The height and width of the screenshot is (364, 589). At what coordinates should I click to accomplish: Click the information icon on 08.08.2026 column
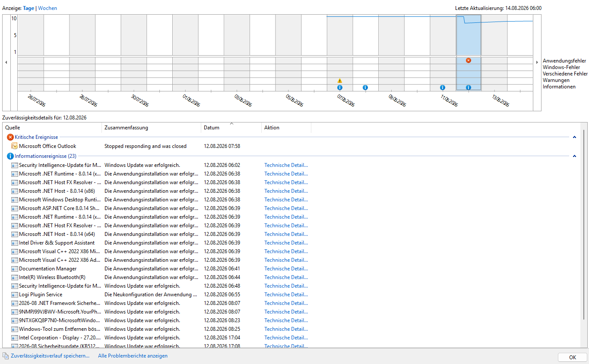pos(365,88)
